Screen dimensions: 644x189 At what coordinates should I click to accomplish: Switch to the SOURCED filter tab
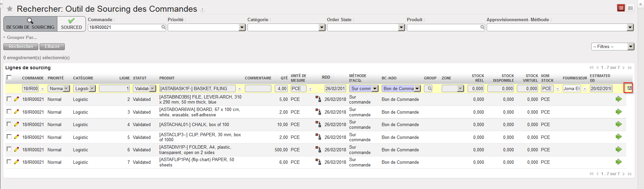(x=71, y=24)
